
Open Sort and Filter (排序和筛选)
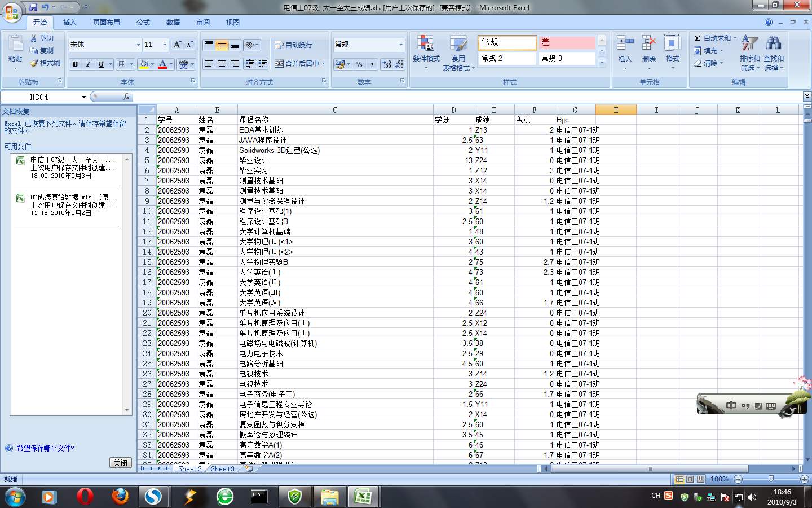coord(749,52)
